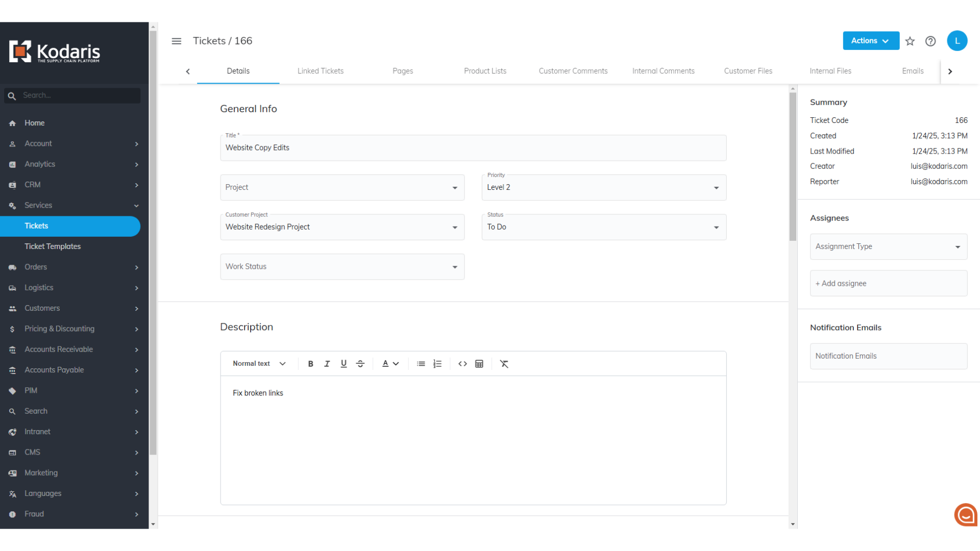Open Ticket Templates in sidebar

click(x=53, y=246)
